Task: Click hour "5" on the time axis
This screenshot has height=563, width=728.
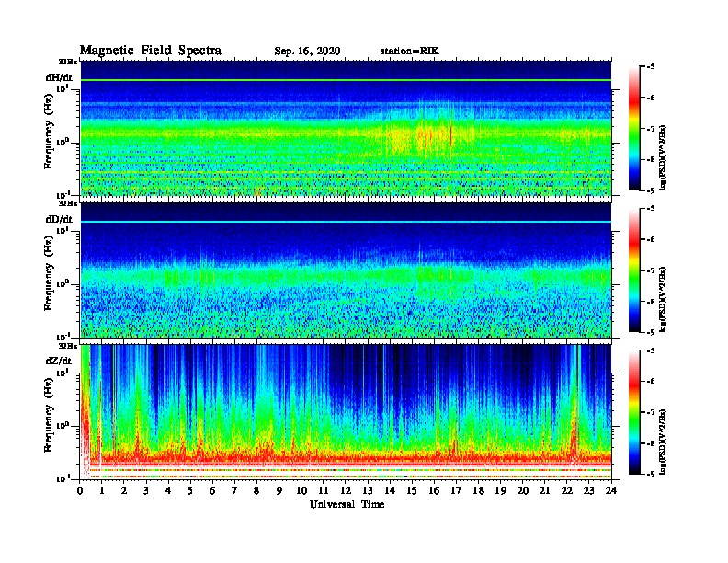Action: (190, 490)
